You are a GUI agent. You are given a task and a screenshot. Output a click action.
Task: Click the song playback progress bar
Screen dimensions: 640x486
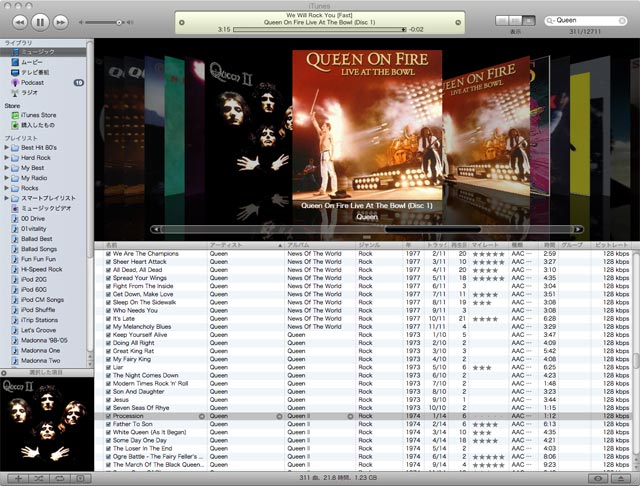pyautogui.click(x=320, y=29)
